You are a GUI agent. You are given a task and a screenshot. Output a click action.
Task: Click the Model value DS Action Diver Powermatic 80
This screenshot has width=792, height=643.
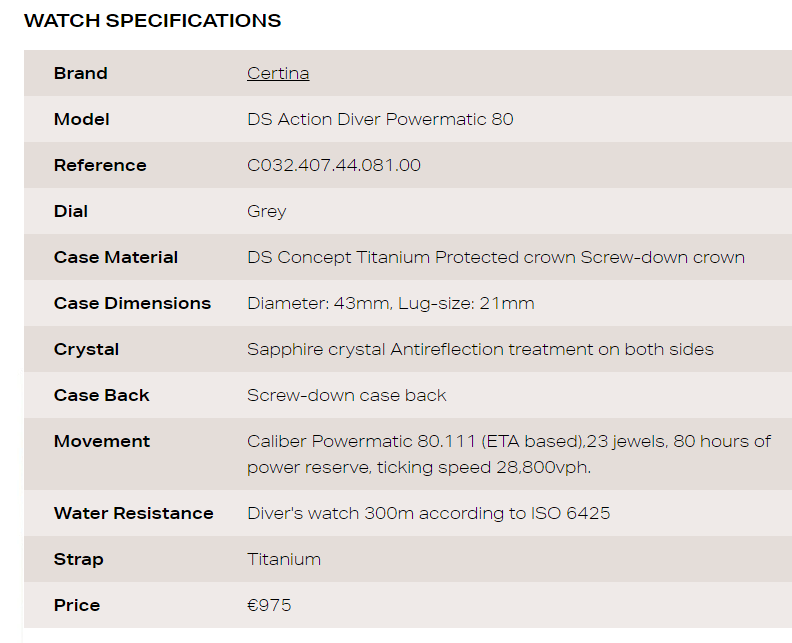coord(380,119)
